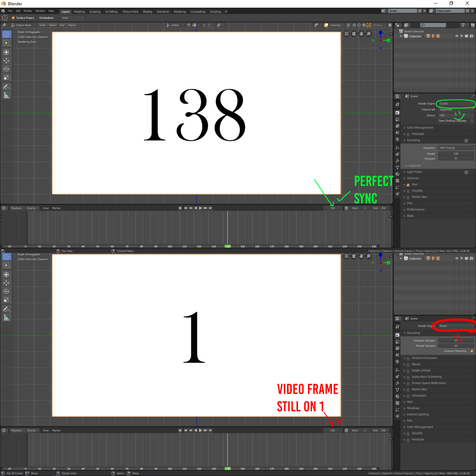Pause viewport rendering with the pause icon
476x476 pixels.
click(x=390, y=25)
